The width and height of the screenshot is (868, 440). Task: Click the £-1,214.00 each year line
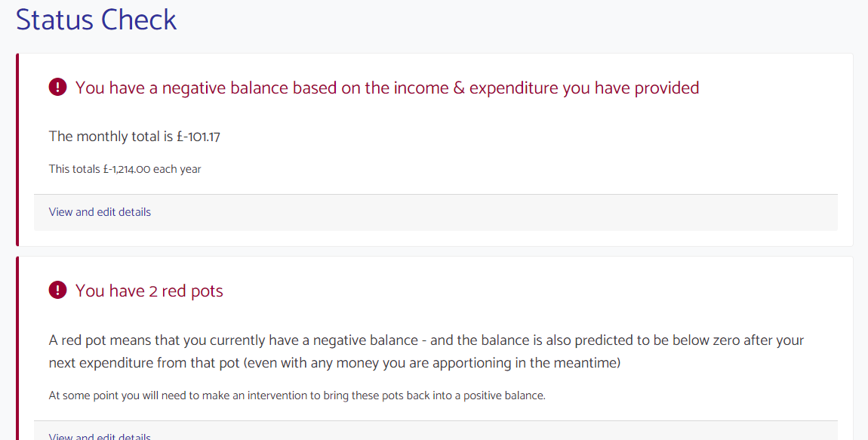(x=125, y=169)
